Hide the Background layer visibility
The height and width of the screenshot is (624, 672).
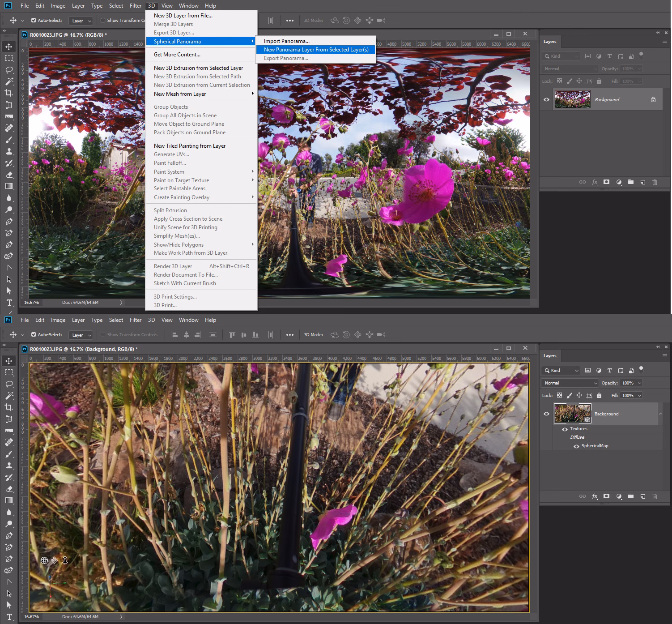pyautogui.click(x=546, y=414)
